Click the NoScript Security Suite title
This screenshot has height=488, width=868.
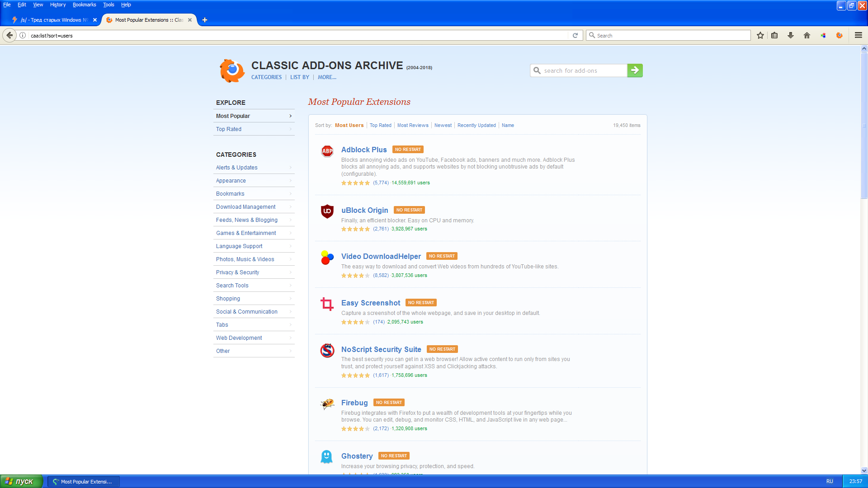point(381,349)
